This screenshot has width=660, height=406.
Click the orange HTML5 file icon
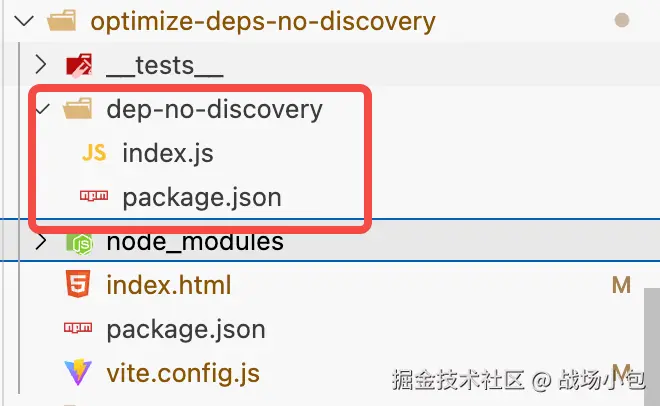77,285
